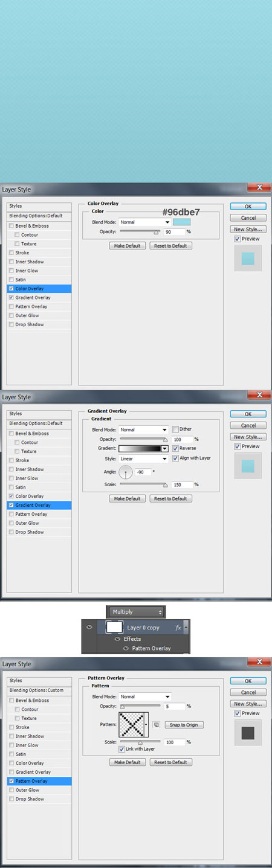
Task: Open the Blend Mode dropdown in Gradient Overlay settings
Action: click(x=145, y=430)
